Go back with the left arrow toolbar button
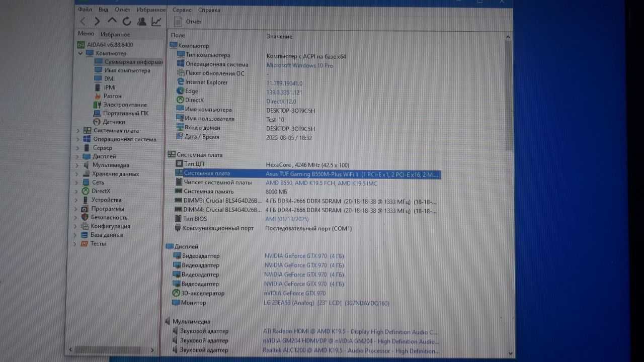 [x=83, y=21]
